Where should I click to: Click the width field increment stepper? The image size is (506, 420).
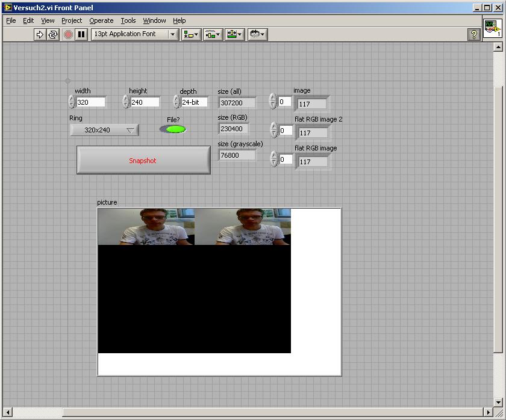[x=72, y=99]
